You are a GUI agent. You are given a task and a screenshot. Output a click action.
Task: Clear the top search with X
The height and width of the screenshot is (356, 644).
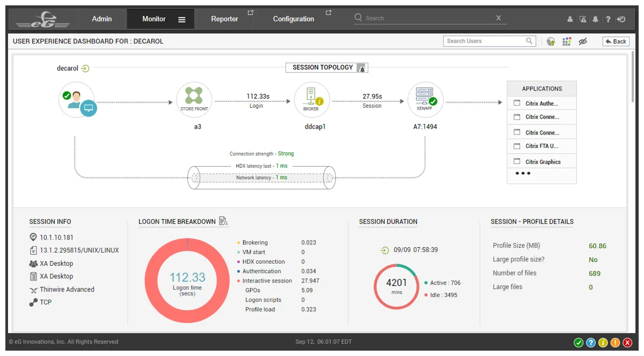coord(499,18)
